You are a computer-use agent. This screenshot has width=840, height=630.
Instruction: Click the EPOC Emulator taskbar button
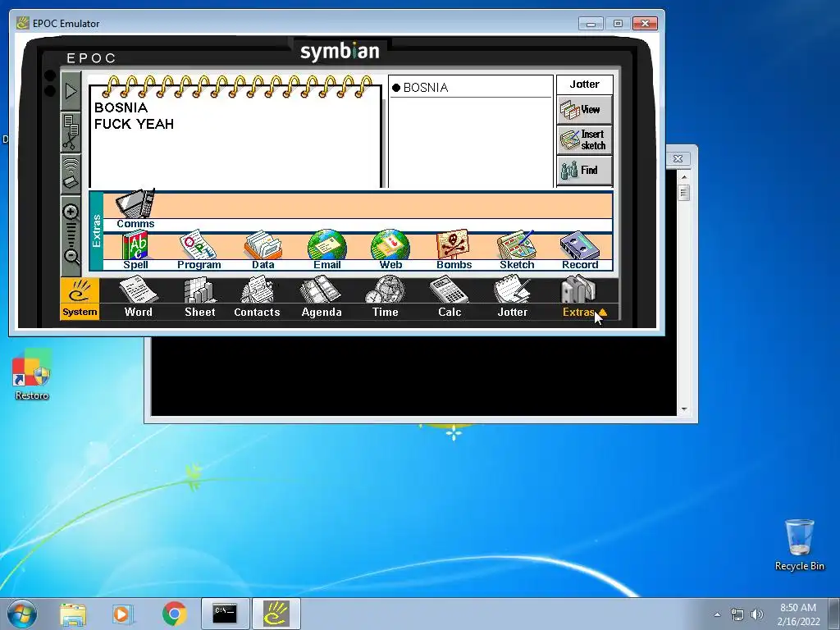[276, 614]
